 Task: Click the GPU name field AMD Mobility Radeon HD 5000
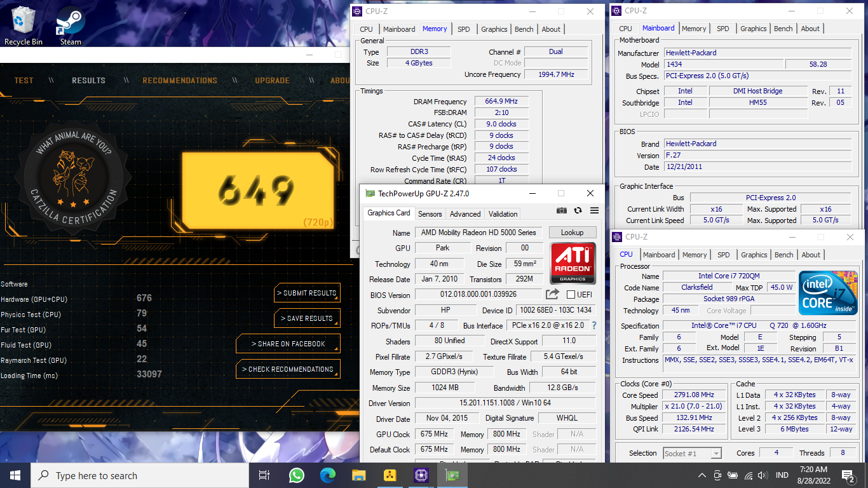coord(478,233)
